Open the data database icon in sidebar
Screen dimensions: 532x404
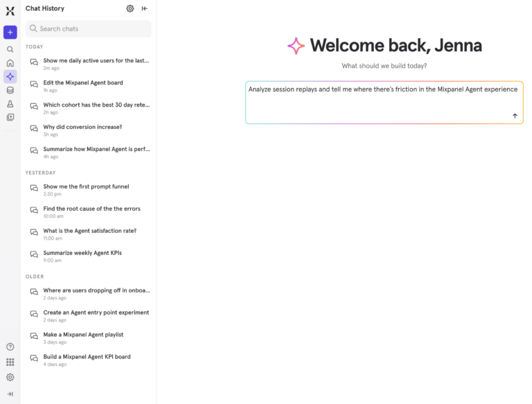point(10,90)
